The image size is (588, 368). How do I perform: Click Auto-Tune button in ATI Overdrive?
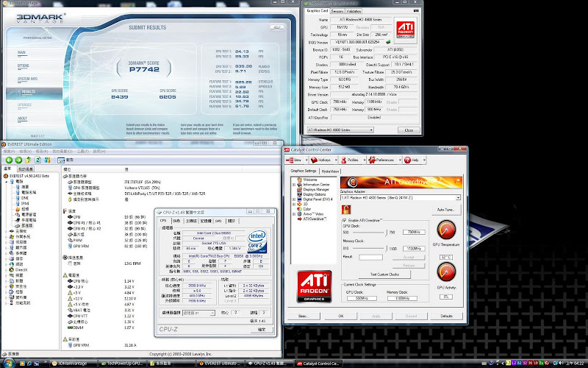(446, 210)
